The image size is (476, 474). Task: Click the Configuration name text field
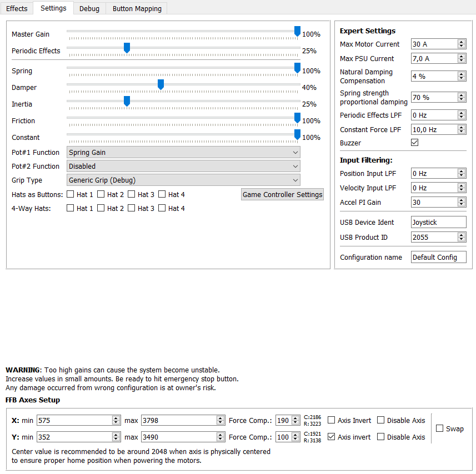(x=438, y=257)
